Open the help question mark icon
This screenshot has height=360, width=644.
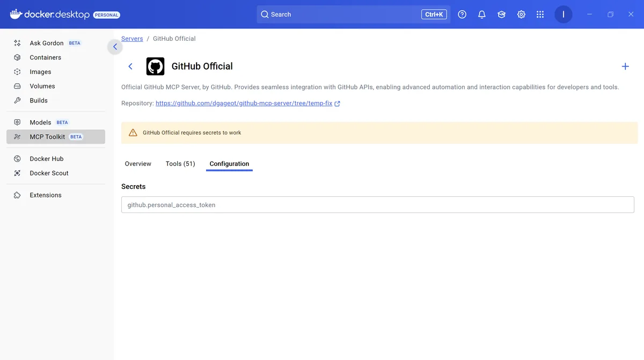coord(462,14)
